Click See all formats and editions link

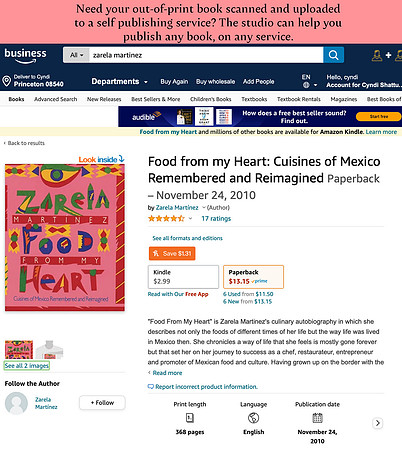click(x=187, y=238)
